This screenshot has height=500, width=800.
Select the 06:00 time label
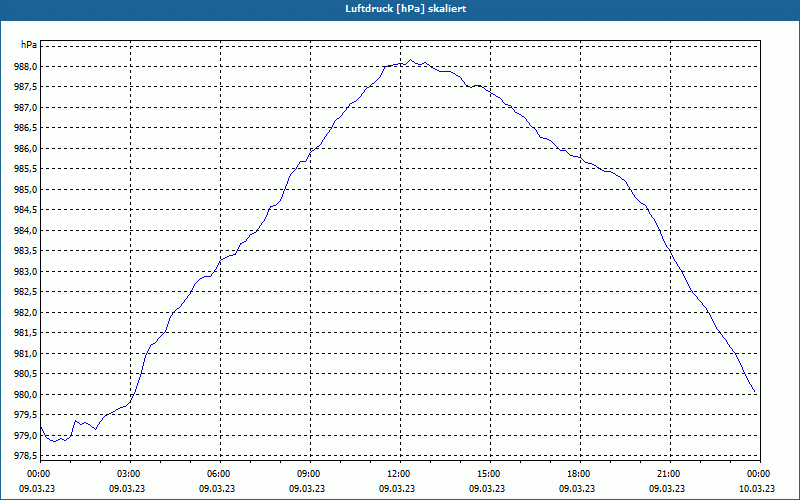tap(220, 474)
